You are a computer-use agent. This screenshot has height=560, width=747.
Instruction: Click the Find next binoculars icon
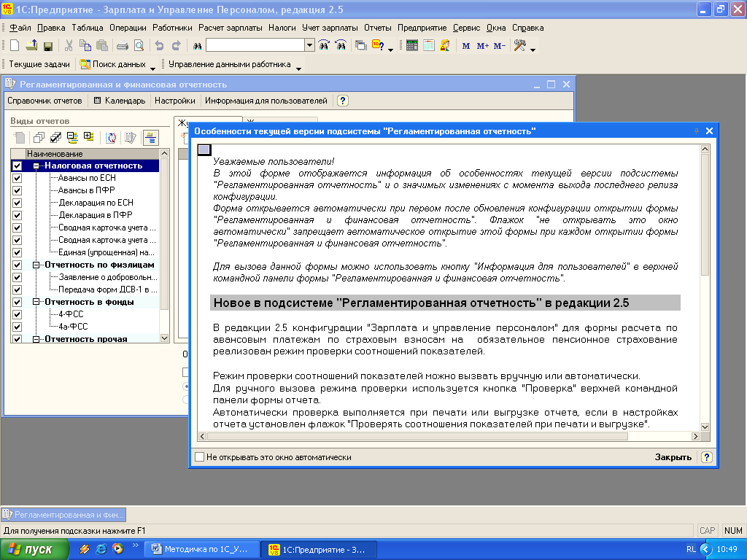(x=324, y=46)
